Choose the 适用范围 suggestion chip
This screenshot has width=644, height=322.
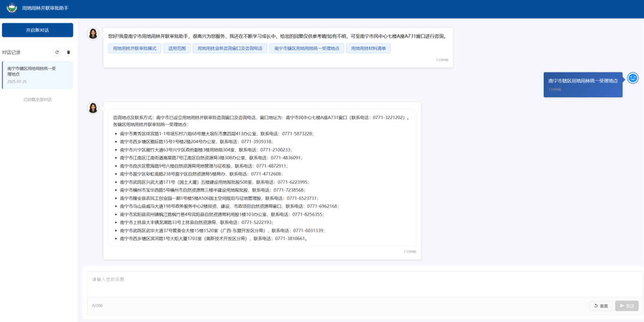(x=177, y=48)
